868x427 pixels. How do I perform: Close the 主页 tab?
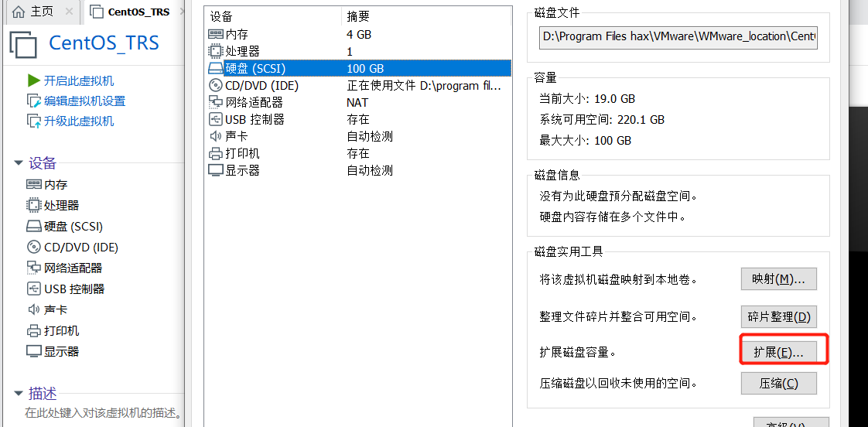click(69, 12)
